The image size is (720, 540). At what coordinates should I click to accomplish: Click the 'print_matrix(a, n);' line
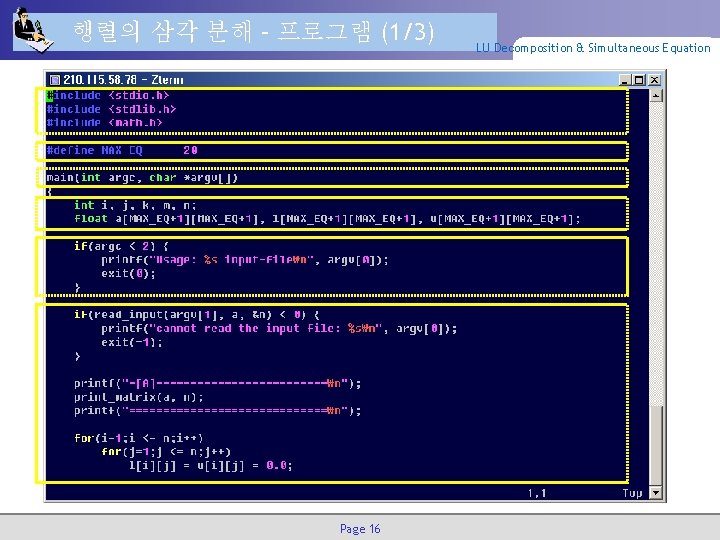tap(139, 397)
